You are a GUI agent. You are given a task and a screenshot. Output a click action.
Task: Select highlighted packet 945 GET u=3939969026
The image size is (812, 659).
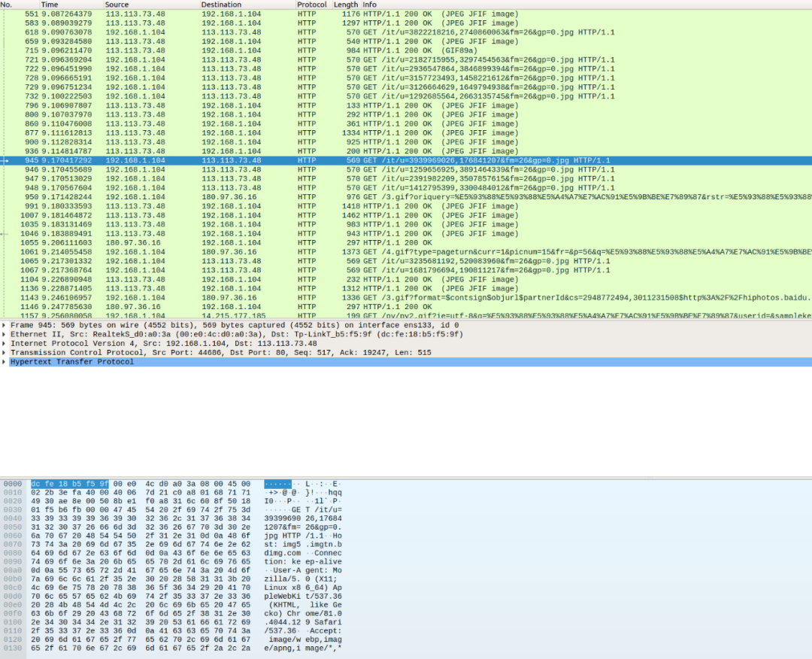(x=406, y=160)
